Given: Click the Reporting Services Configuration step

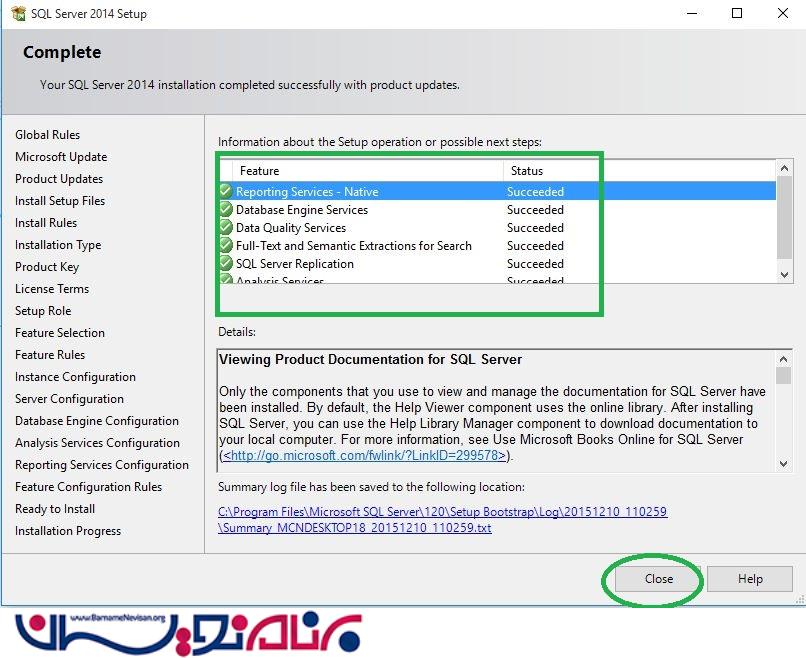Looking at the screenshot, I should tap(102, 465).
